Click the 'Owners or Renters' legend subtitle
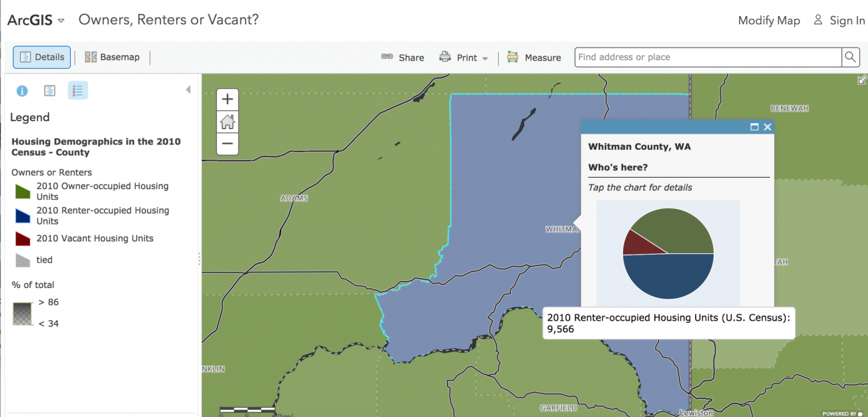This screenshot has height=417, width=868. coord(51,172)
